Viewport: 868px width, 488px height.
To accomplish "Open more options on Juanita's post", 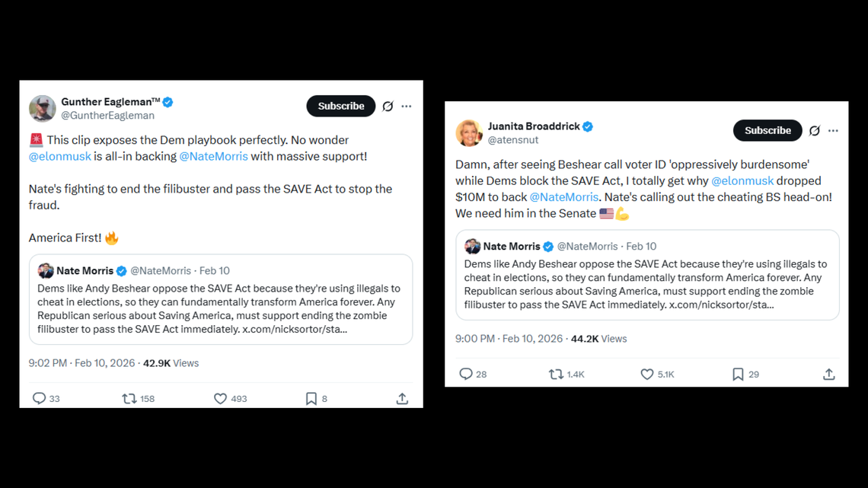I will 833,131.
